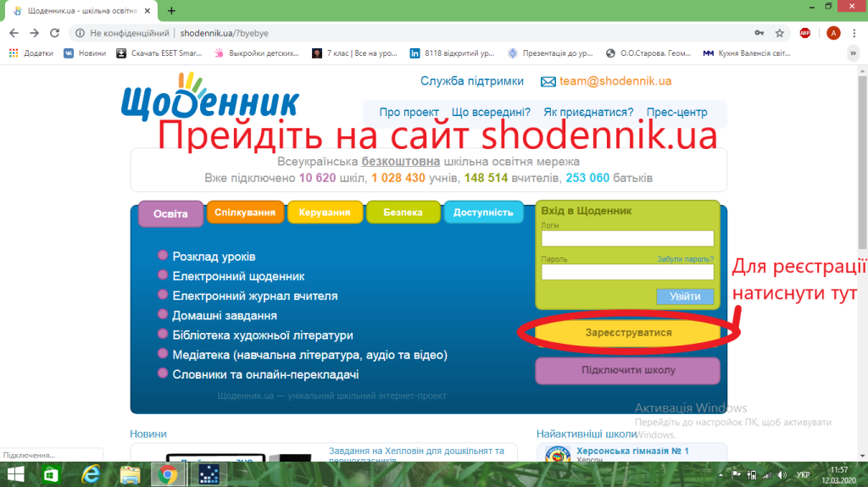The height and width of the screenshot is (487, 868).
Task: Click the Забули пароль? link
Action: click(x=685, y=259)
